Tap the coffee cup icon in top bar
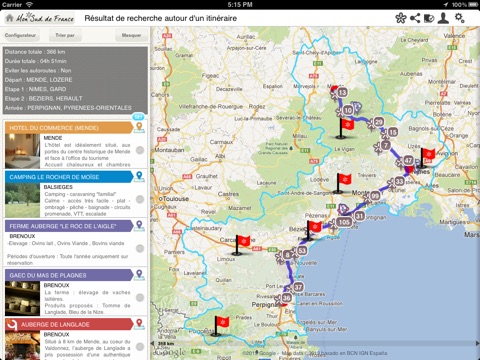Screen dimensions: 480x360 [x=429, y=18]
